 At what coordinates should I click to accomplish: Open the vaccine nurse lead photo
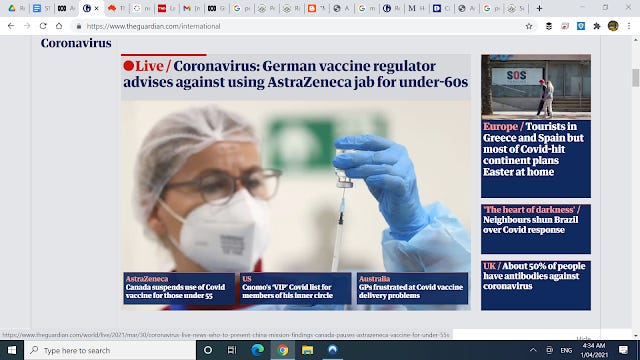pos(296,186)
